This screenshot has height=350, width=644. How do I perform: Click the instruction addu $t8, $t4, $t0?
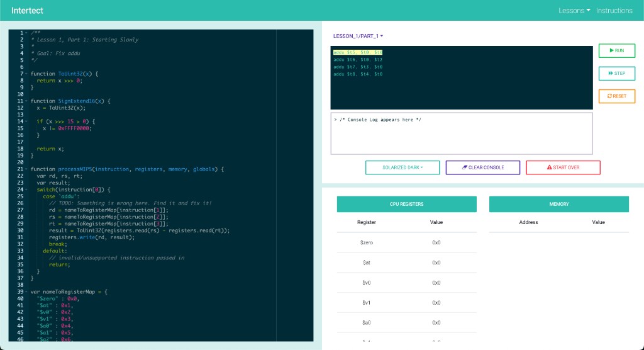coord(358,74)
